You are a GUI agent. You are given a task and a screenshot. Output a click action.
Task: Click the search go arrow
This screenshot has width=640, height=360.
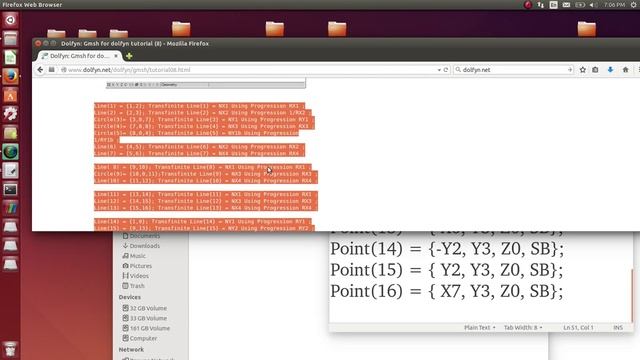coord(570,70)
